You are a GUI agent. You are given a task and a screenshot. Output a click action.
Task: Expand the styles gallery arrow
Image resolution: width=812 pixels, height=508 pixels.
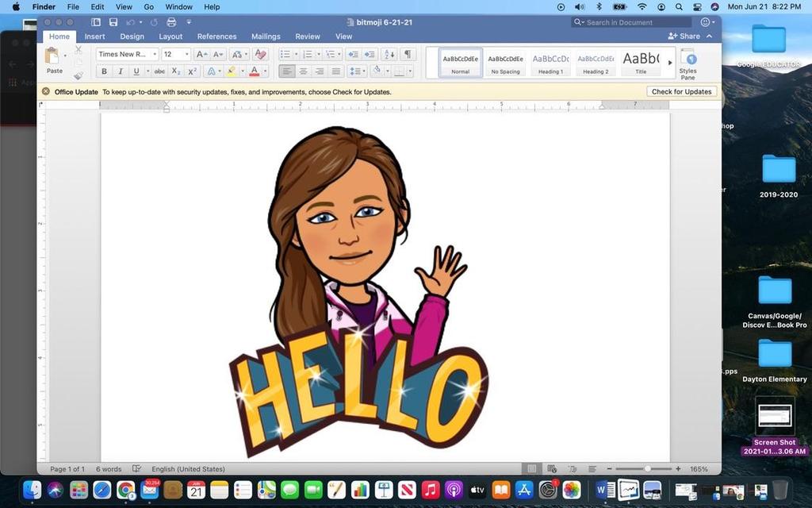(x=669, y=63)
